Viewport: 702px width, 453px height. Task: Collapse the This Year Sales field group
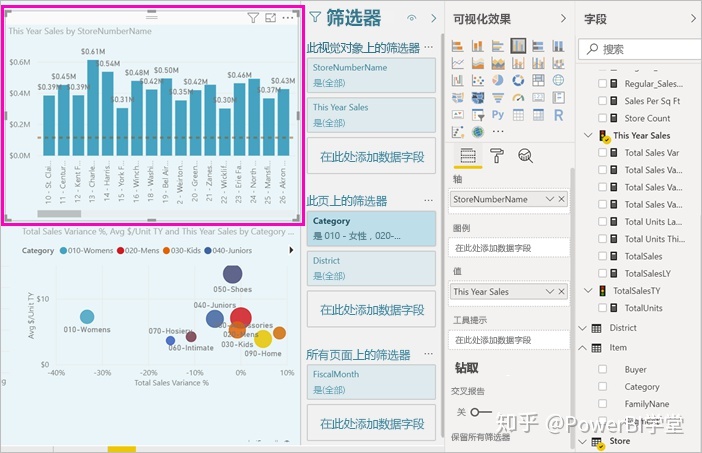coord(588,135)
